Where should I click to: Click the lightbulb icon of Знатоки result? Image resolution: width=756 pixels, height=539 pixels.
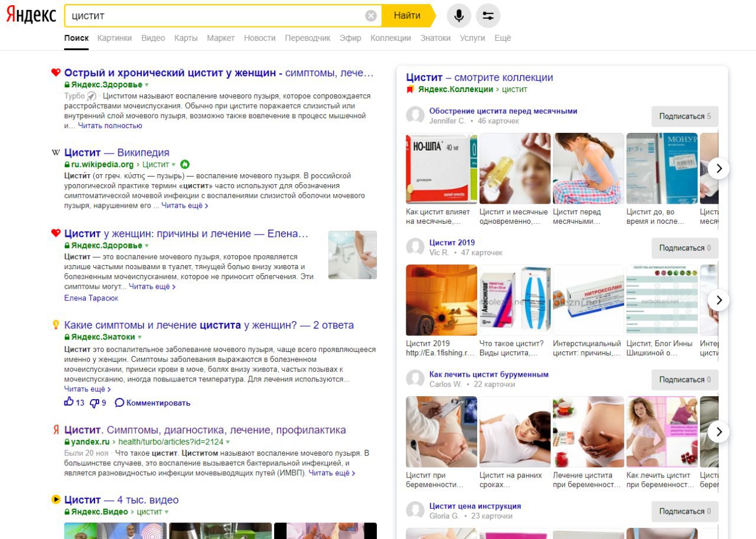pos(56,325)
